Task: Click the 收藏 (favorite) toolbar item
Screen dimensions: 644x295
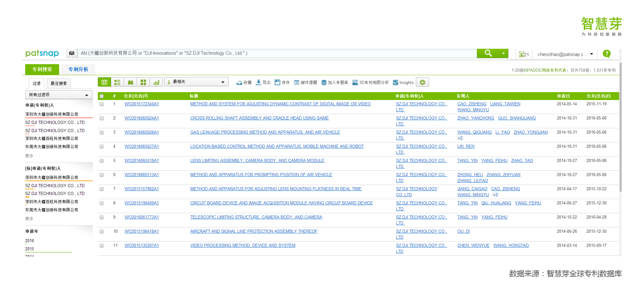Action: point(244,82)
